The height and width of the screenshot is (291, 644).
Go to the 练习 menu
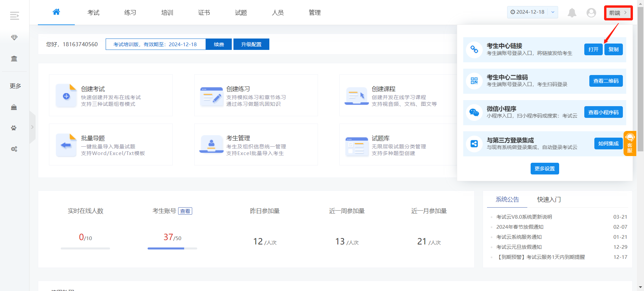pos(130,13)
